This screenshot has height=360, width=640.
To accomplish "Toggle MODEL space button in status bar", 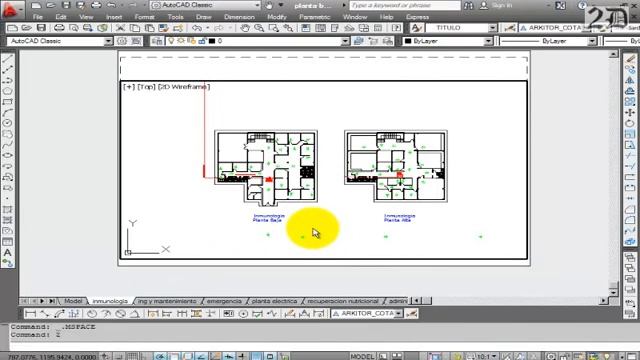I will point(362,356).
